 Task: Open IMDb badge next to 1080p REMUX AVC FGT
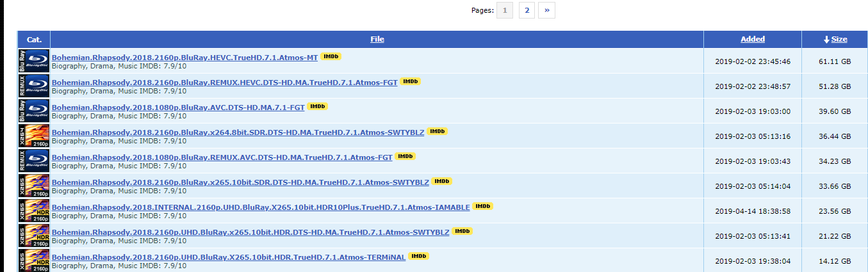coord(405,156)
